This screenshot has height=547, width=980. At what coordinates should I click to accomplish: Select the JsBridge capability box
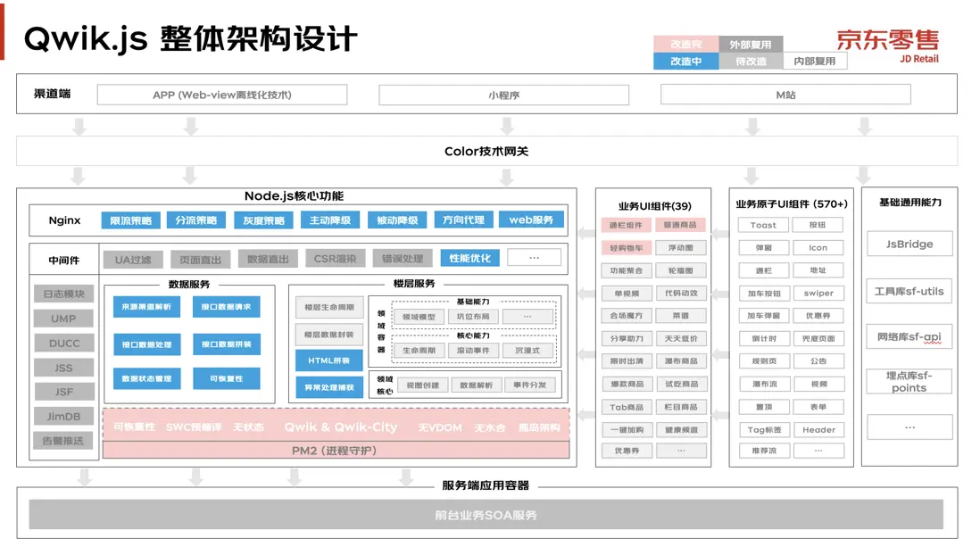pos(909,244)
